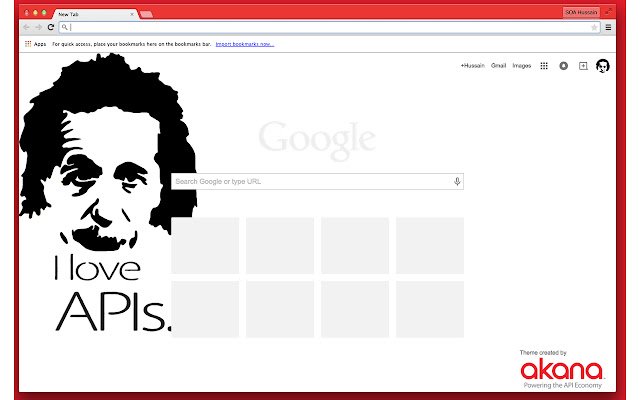Screen dimensions: 640x400
Task: Open the +Hussain link
Action: [x=473, y=66]
